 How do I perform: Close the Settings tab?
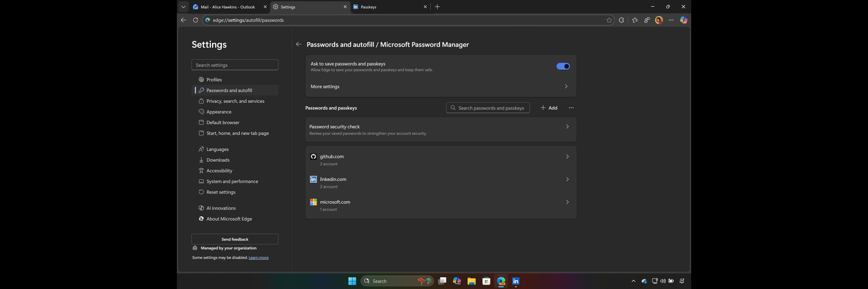[x=345, y=7]
